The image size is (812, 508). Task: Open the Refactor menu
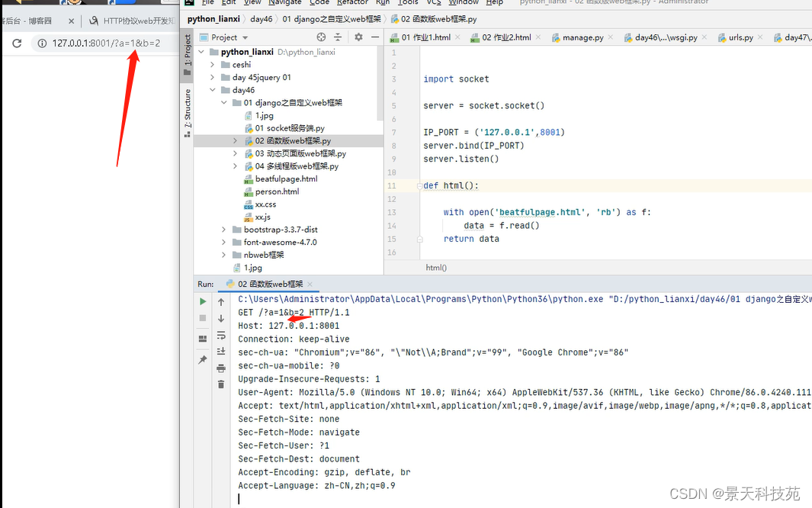[x=352, y=2]
